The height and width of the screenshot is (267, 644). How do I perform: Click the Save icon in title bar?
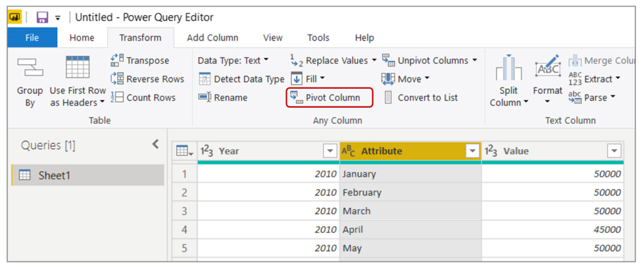[42, 17]
